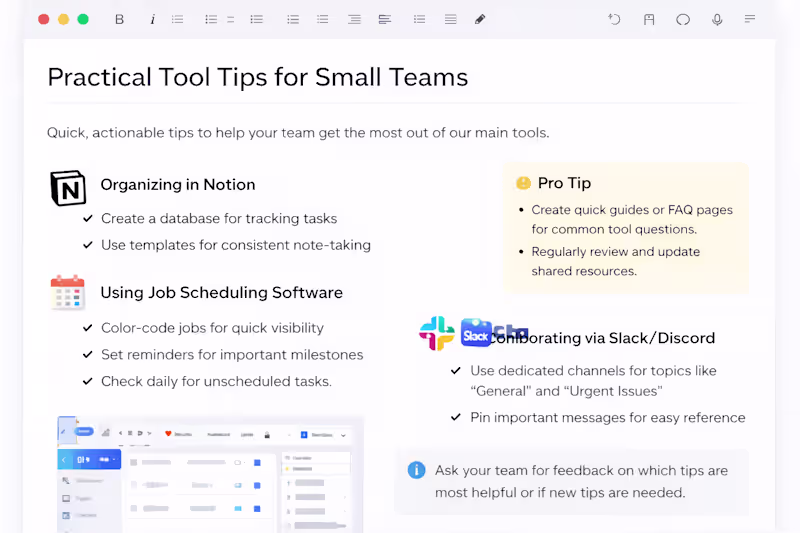Image resolution: width=800 pixels, height=533 pixels.
Task: Click the bullet Regularly review and update shared resources
Action: pos(615,261)
